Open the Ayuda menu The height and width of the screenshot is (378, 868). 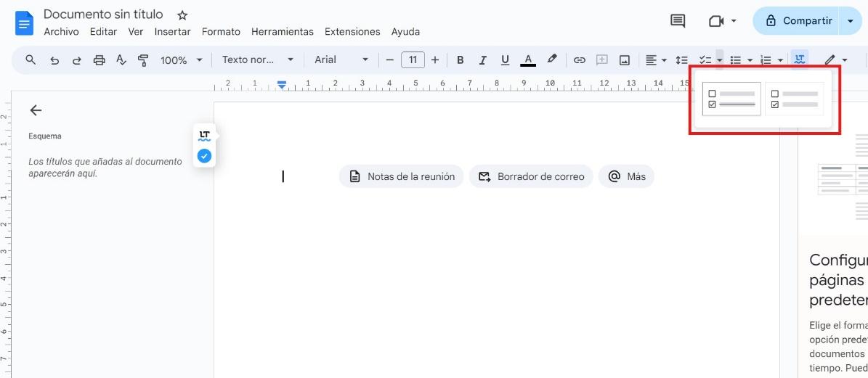coord(406,31)
